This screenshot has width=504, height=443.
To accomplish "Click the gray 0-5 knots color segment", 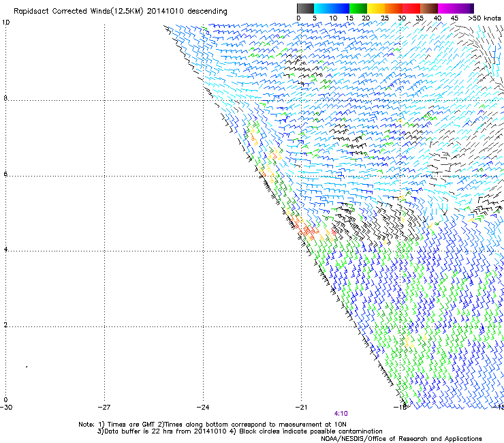I will 305,8.
